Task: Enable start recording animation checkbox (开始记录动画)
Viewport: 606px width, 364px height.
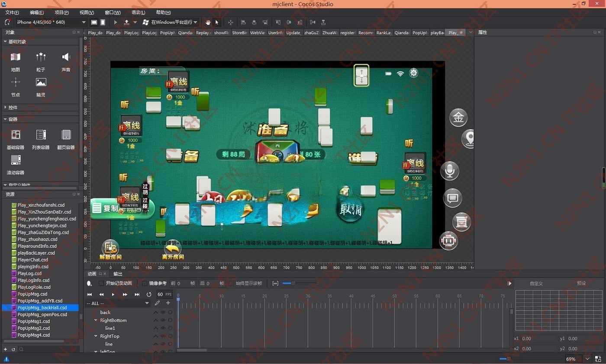Action: point(101,283)
